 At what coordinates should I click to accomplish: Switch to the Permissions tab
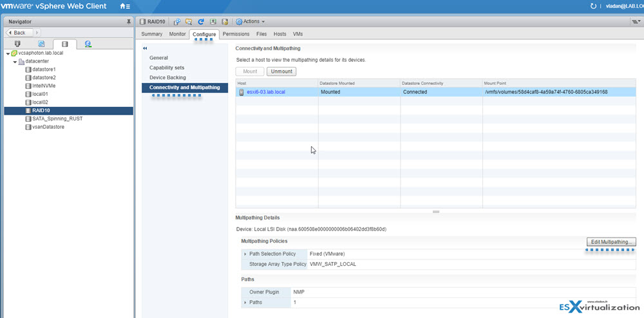236,34
